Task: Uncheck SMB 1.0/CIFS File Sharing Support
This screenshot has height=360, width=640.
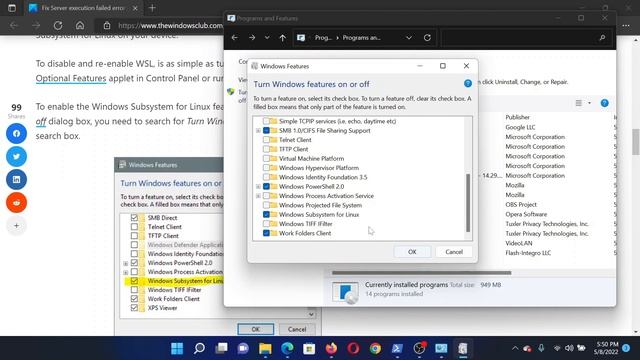Action: tap(266, 131)
